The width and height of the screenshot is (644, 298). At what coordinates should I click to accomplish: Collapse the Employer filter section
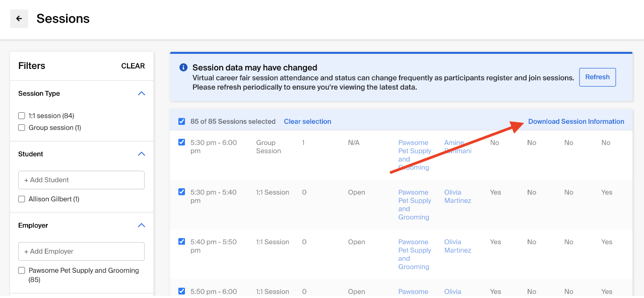point(142,225)
